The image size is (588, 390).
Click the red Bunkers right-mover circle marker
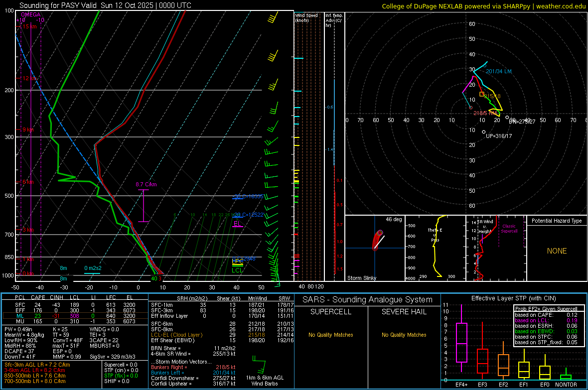click(x=471, y=108)
